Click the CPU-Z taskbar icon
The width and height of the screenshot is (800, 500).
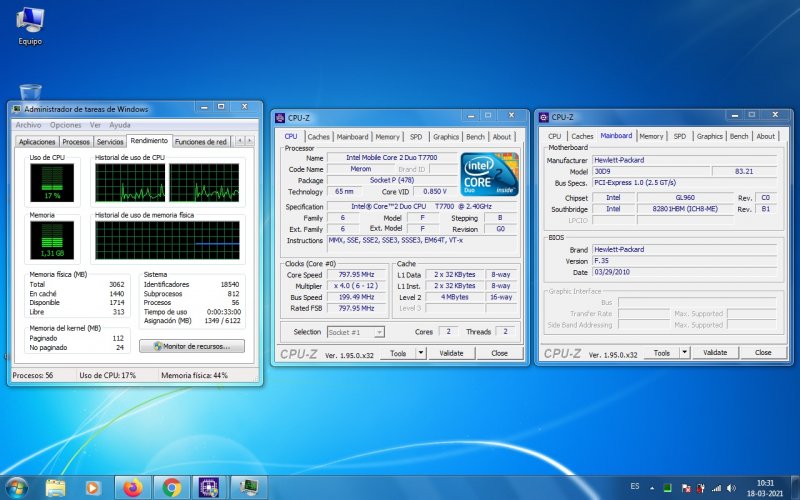click(x=210, y=487)
